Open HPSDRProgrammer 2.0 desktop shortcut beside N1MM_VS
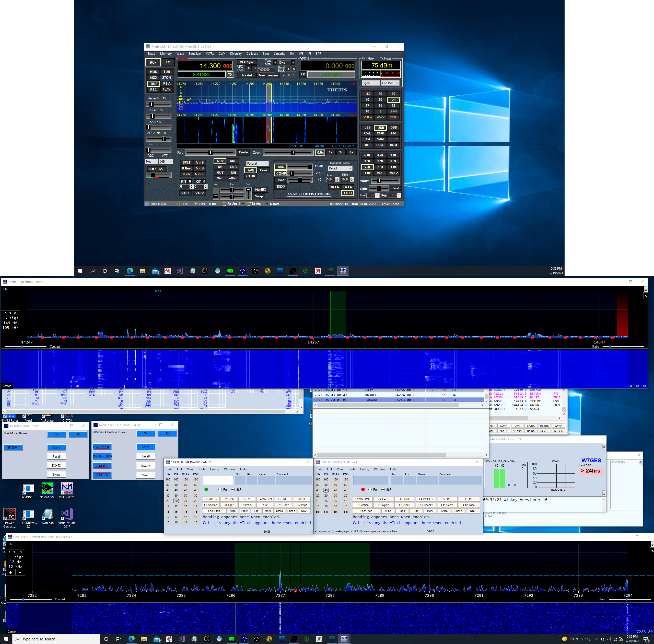This screenshot has width=654, height=644. tap(28, 492)
